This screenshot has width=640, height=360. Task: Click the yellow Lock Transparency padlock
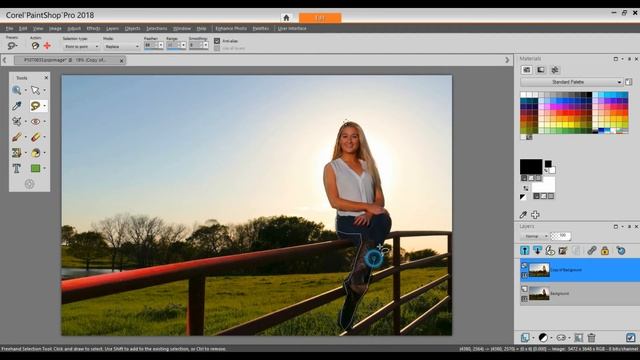(x=605, y=250)
